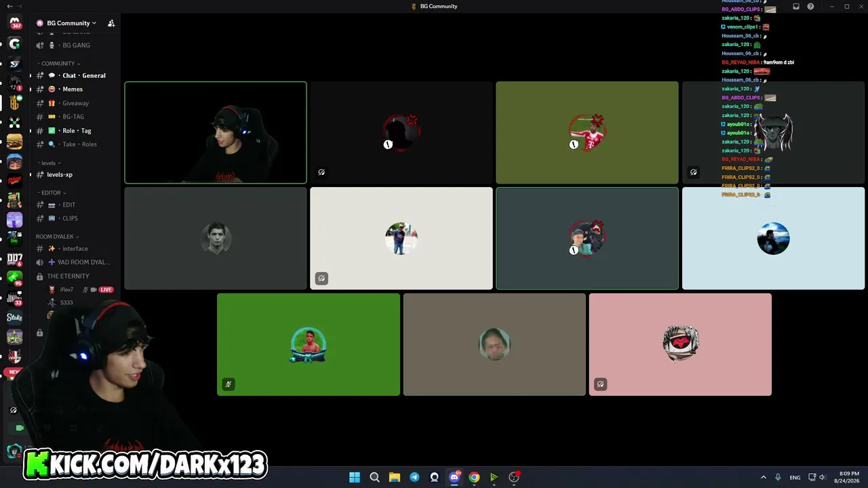Viewport: 868px width, 488px height.
Task: Open Discord direct messages home icon
Action: click(x=15, y=23)
